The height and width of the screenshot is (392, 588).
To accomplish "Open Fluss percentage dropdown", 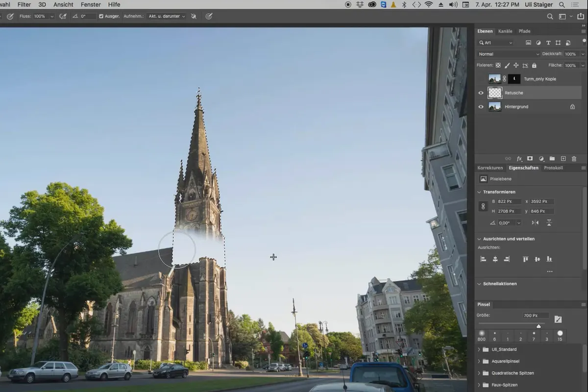I will pyautogui.click(x=51, y=16).
